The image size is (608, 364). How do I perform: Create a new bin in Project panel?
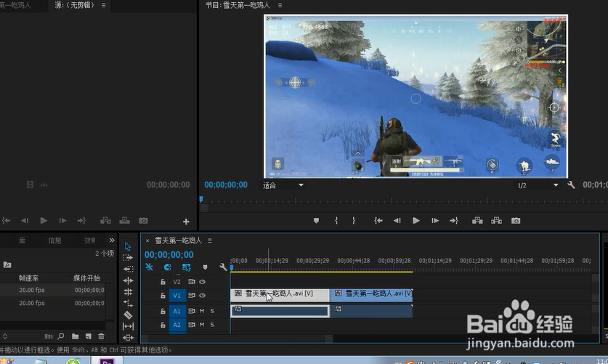coord(76,336)
